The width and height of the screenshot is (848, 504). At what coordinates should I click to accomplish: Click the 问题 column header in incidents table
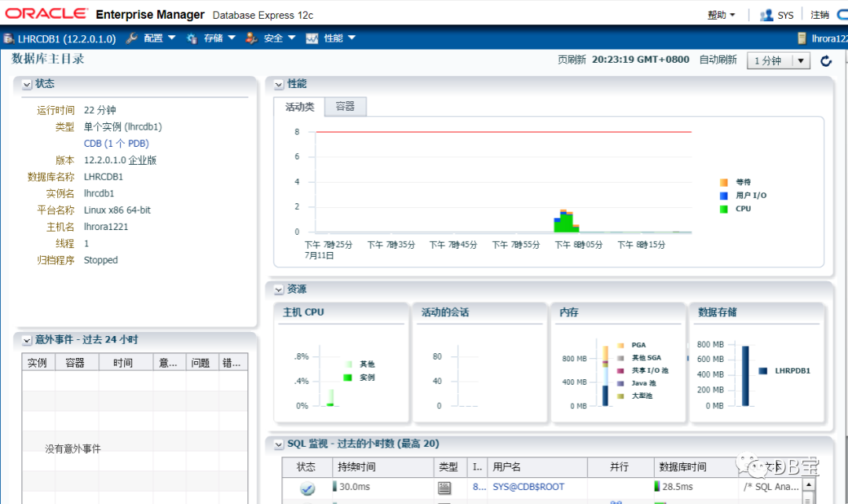click(x=203, y=363)
